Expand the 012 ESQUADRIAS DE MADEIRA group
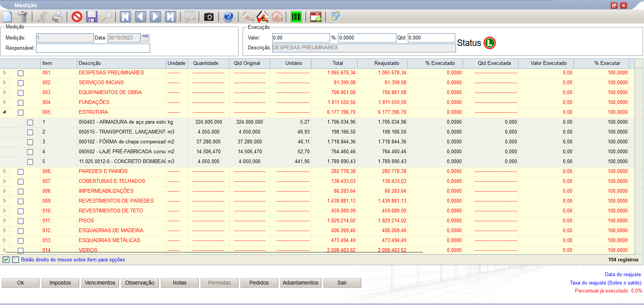 point(5,230)
